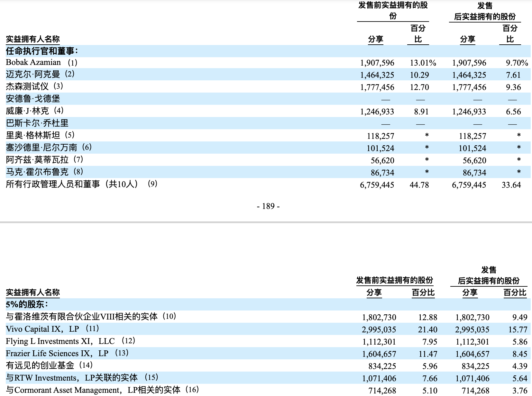The height and width of the screenshot is (396, 532).
Task: Select 威廉·J·林克's post-offering shares 1,246,933
Action: point(469,112)
